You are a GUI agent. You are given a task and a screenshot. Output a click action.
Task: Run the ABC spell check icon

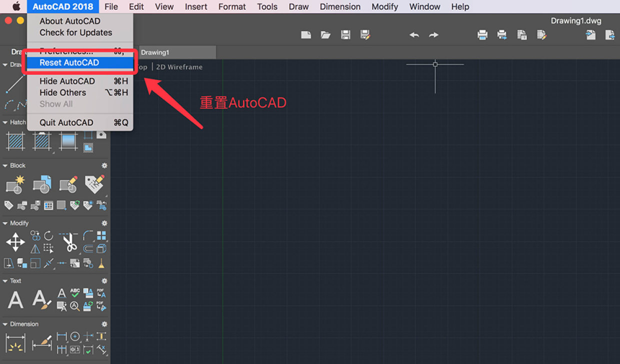[75, 293]
